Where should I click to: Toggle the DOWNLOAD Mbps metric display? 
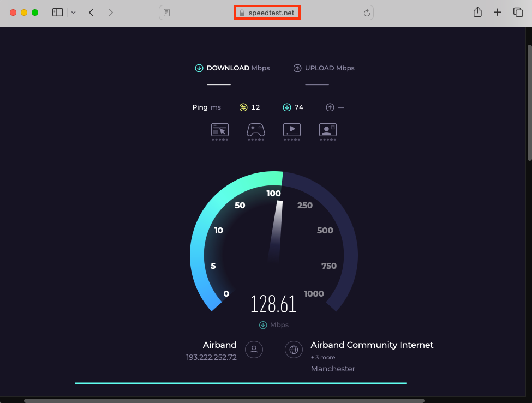coord(232,68)
